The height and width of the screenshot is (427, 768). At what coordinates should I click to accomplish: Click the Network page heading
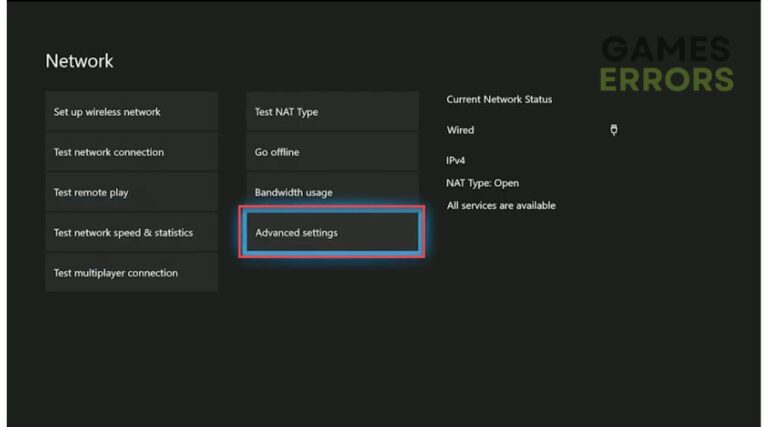tap(79, 61)
